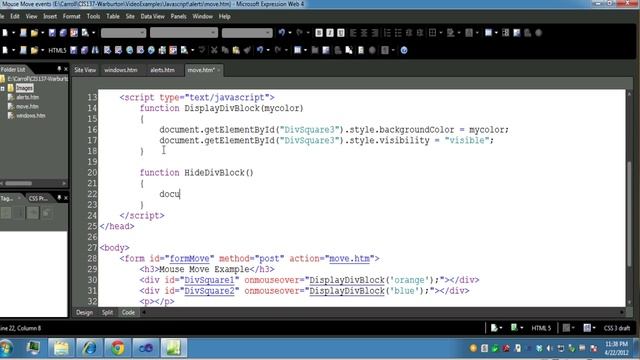
Task: Click CSS 3 draft in status bar
Action: pyautogui.click(x=617, y=328)
